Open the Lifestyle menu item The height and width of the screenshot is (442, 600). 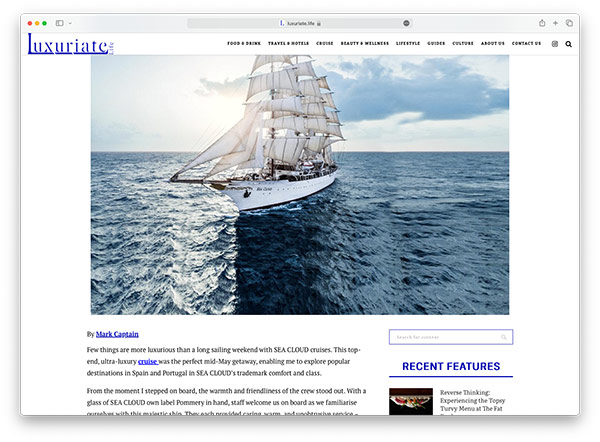[x=408, y=44]
